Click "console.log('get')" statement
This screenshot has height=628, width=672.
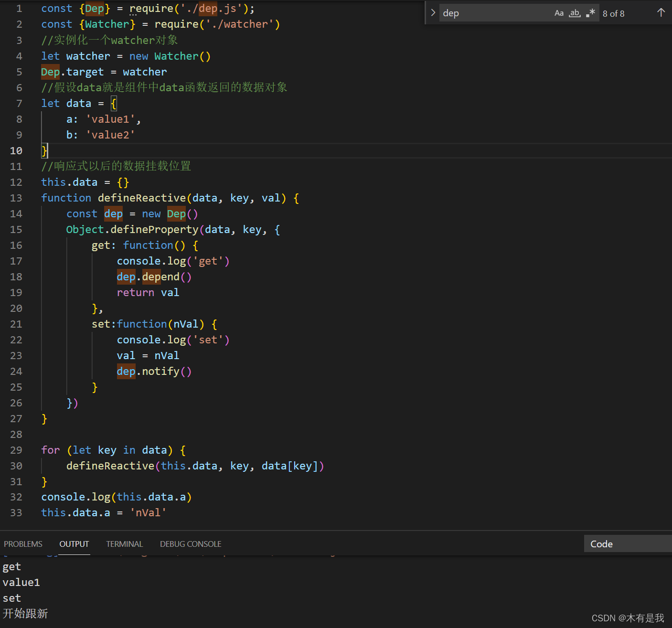[173, 261]
